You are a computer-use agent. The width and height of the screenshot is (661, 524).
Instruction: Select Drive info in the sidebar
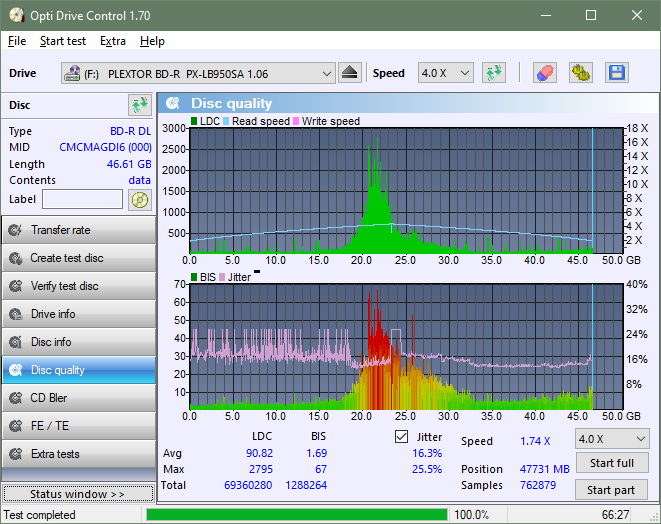tap(79, 314)
